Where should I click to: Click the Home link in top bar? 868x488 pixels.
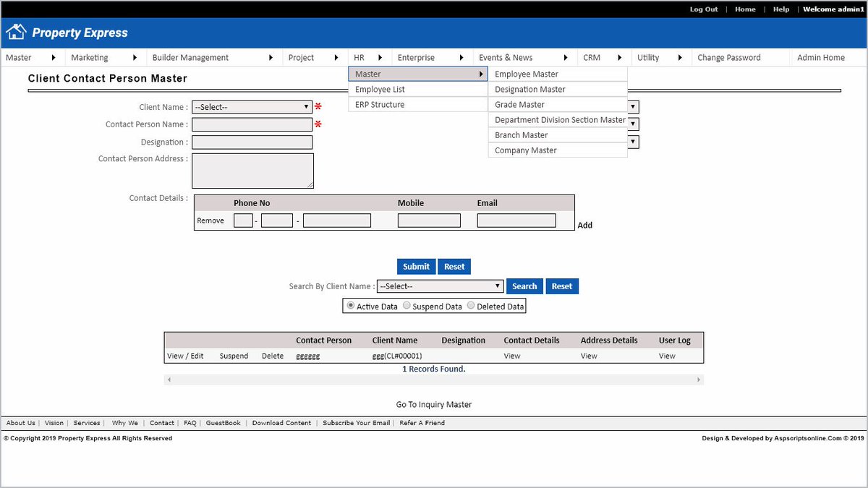click(745, 9)
